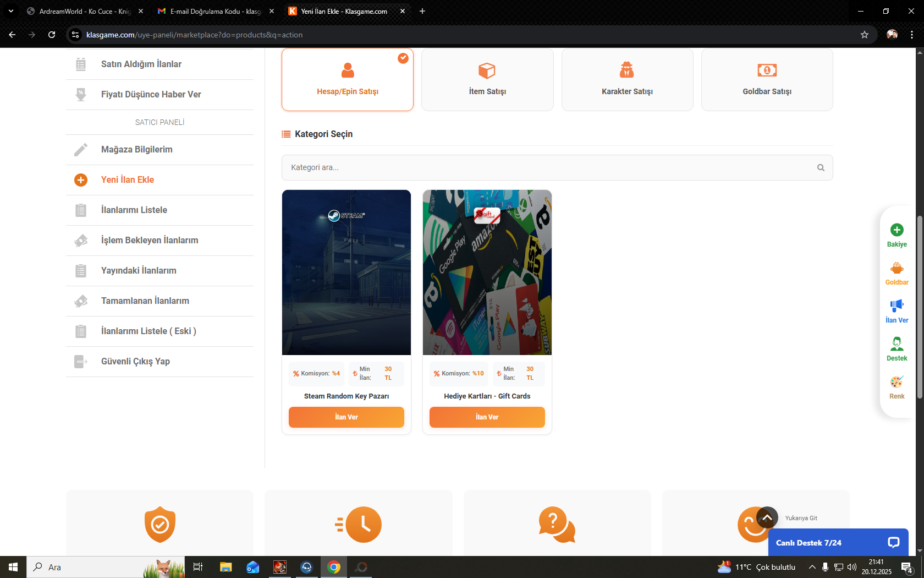
Task: Click the list icon beside Satın Aldığım İlanlar
Action: pos(81,64)
